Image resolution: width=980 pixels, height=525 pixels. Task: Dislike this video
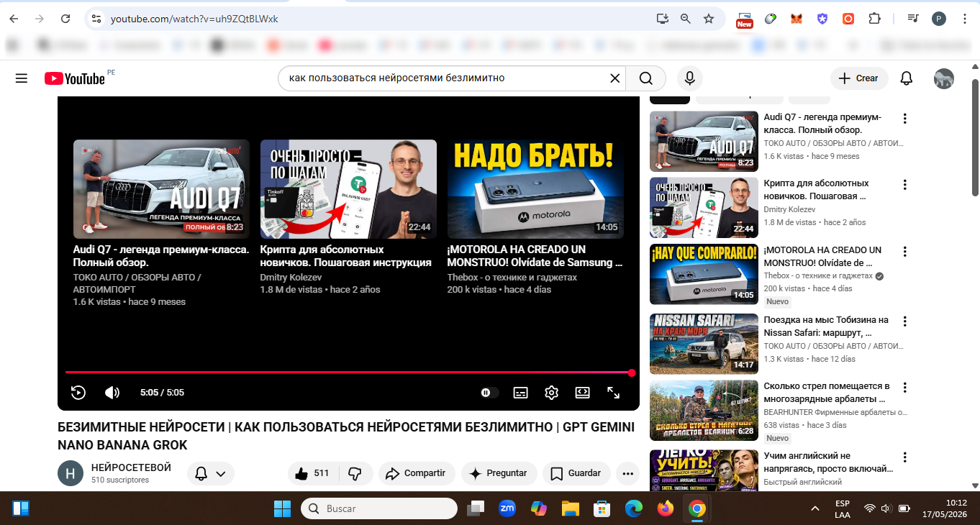coord(355,473)
